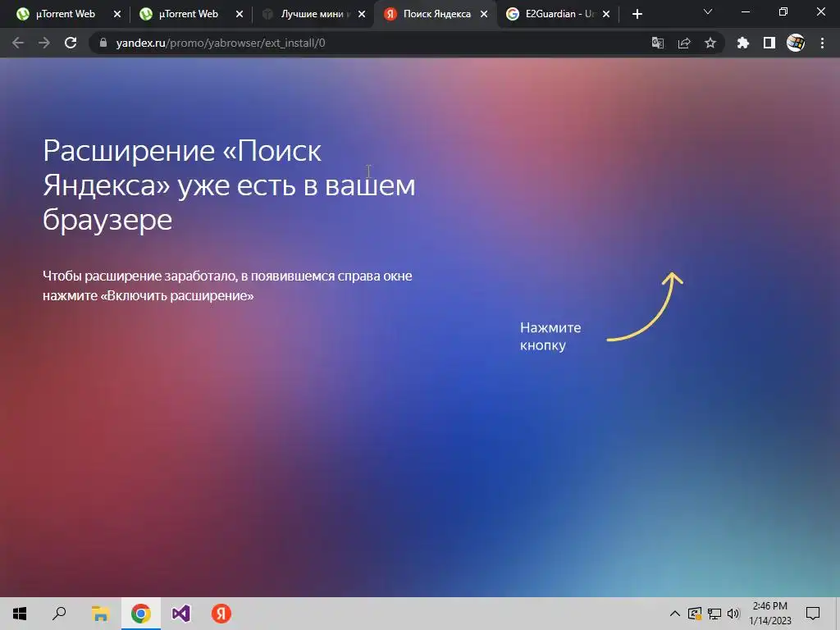Minimize the Chrome window
The width and height of the screenshot is (840, 630).
(x=746, y=11)
